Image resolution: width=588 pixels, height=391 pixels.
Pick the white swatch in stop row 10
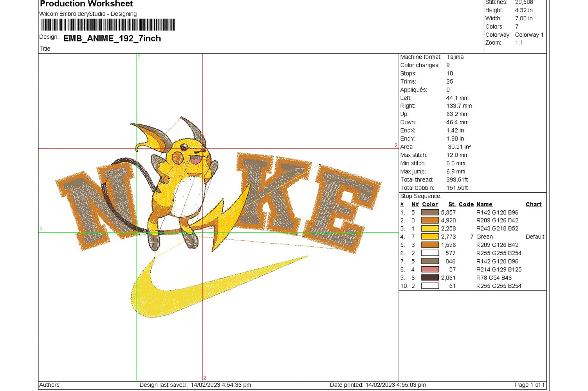coord(430,286)
